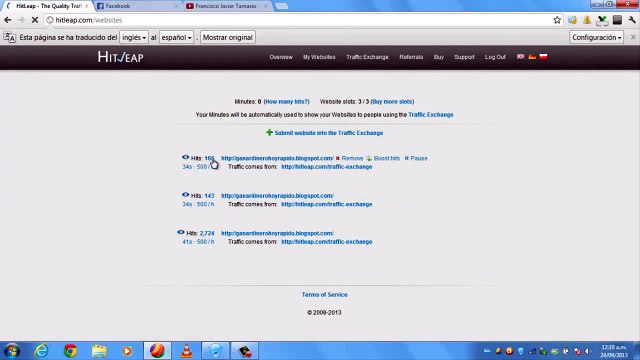Open the Chrome wrench settings menu
640x360 pixels.
pyautogui.click(x=632, y=20)
